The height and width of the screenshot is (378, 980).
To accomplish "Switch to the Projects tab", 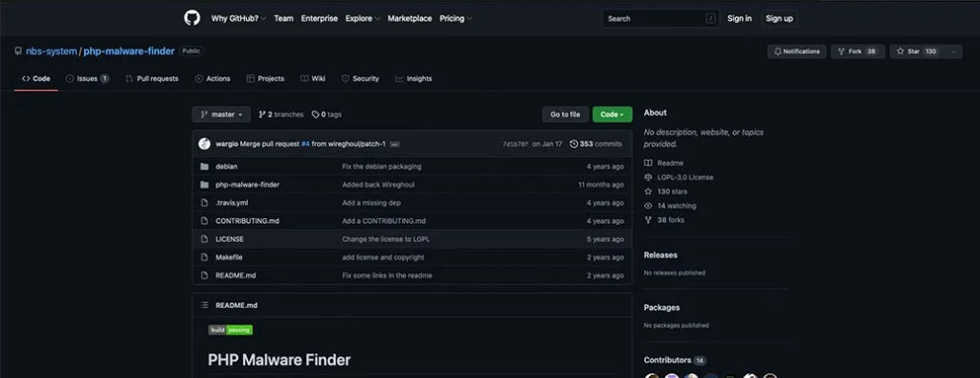I will (265, 78).
